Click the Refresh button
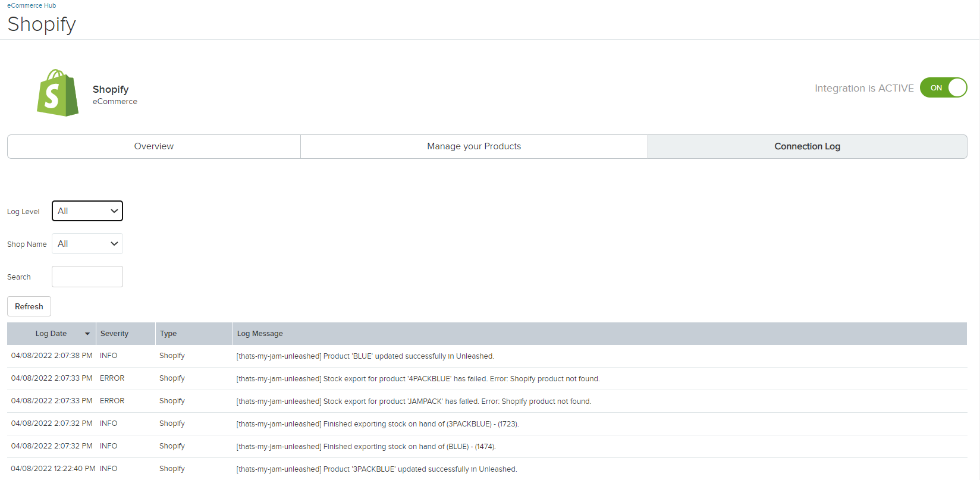Image resolution: width=980 pixels, height=480 pixels. [x=29, y=306]
